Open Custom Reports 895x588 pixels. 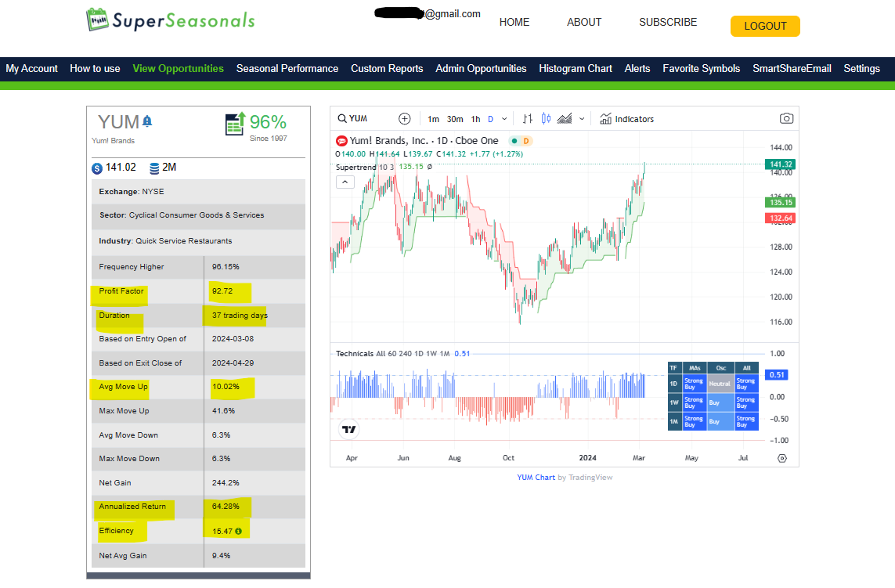click(x=387, y=68)
